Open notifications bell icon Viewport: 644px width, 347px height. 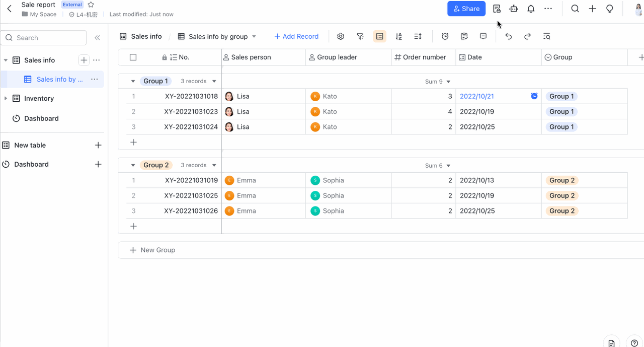point(531,9)
